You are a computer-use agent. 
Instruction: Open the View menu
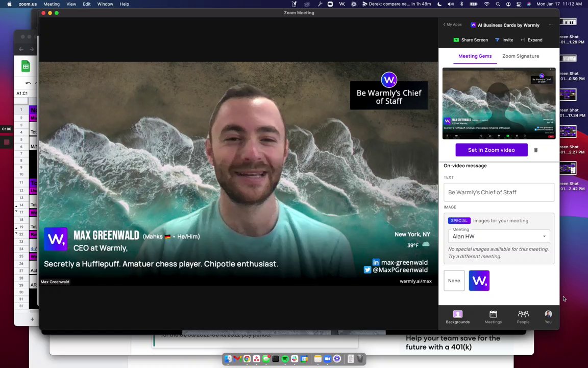71,4
